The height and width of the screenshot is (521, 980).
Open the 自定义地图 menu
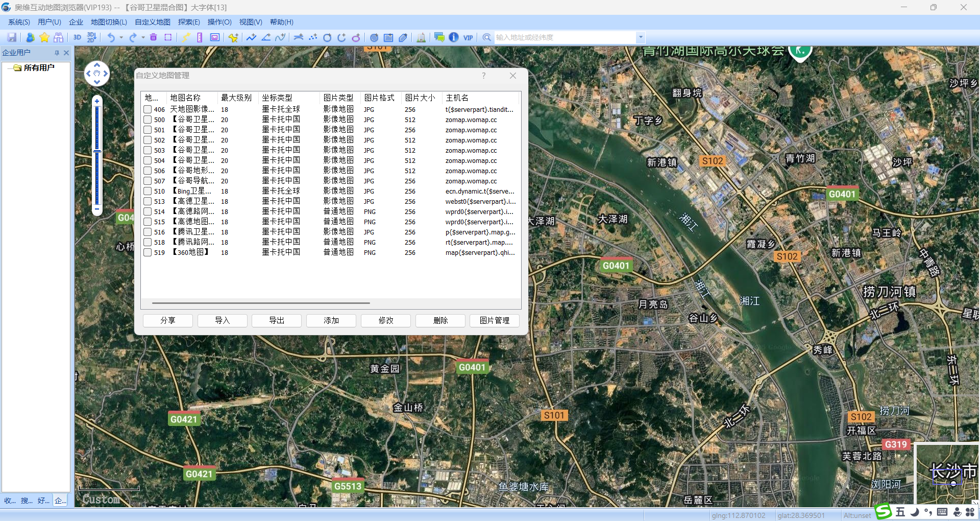click(x=152, y=22)
